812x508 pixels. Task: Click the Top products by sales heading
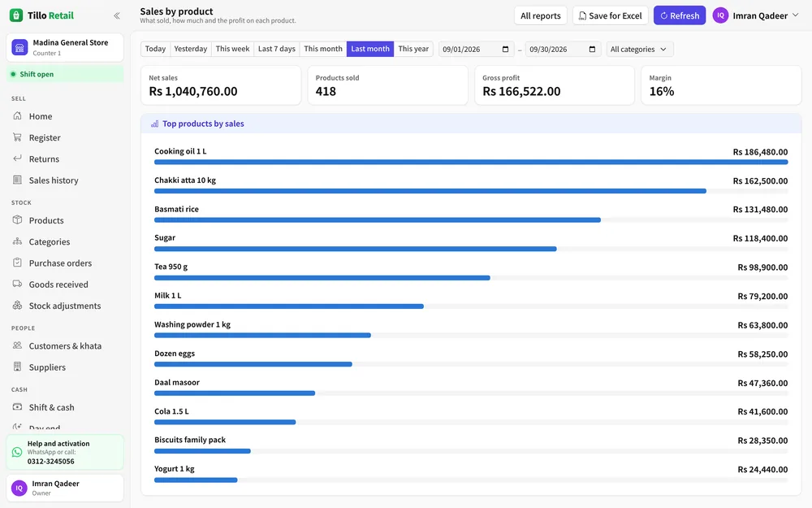coord(203,124)
